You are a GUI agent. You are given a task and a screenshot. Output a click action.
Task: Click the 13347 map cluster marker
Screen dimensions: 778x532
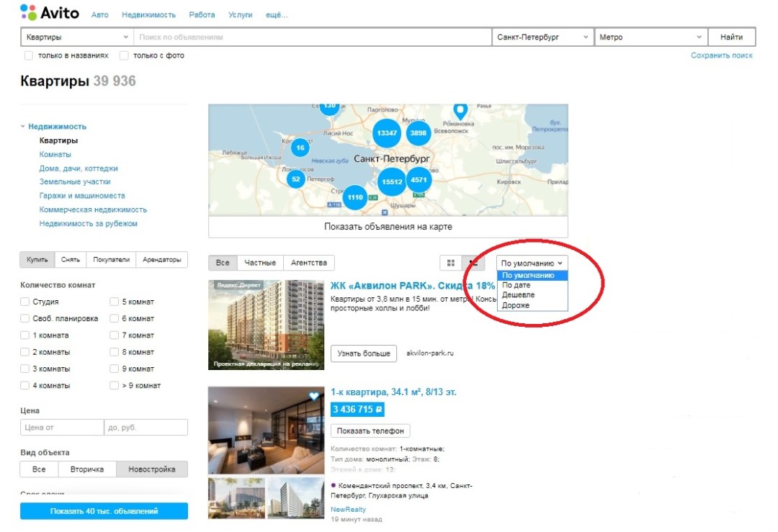[x=386, y=133]
